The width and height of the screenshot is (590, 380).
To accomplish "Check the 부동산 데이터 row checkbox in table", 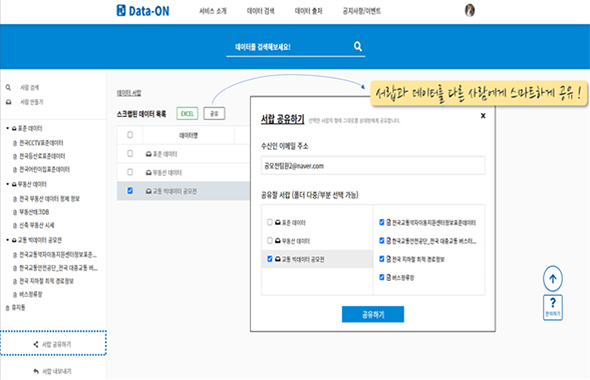I will pyautogui.click(x=130, y=172).
